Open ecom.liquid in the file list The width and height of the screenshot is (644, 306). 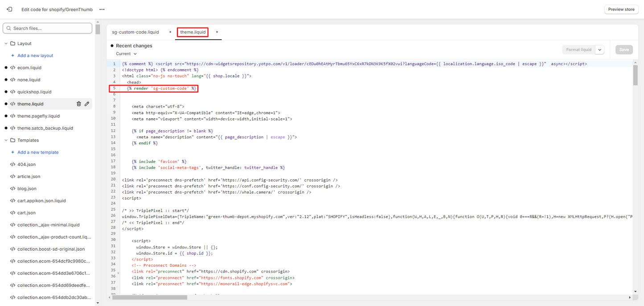tap(29, 68)
